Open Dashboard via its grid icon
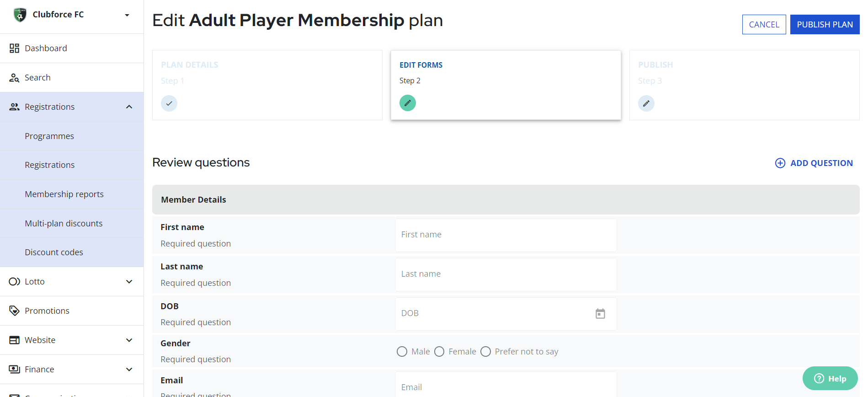This screenshot has height=397, width=868. [15, 48]
